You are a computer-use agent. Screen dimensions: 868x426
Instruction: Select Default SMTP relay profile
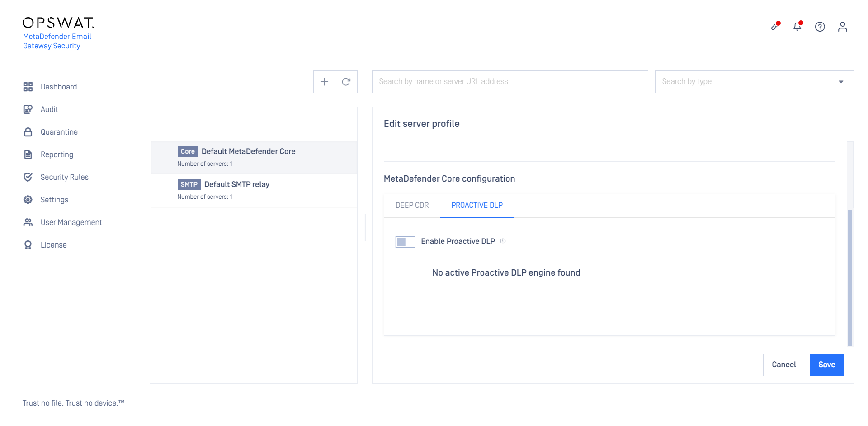point(254,191)
